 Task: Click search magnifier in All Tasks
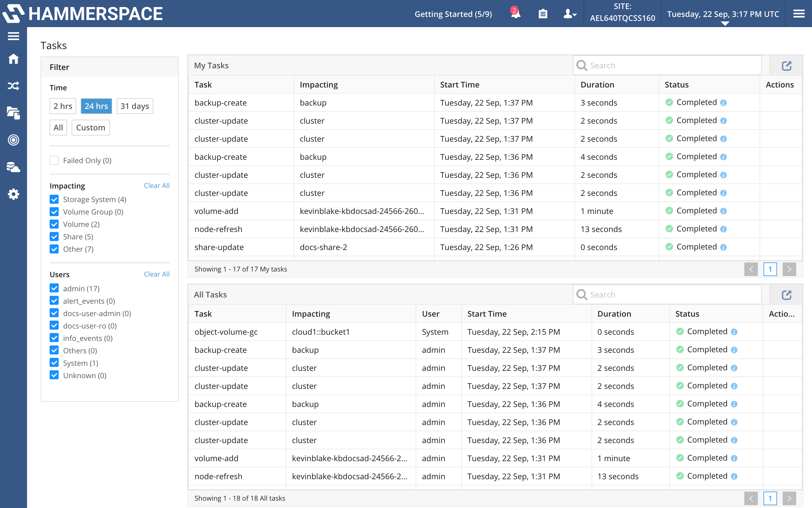tap(581, 295)
